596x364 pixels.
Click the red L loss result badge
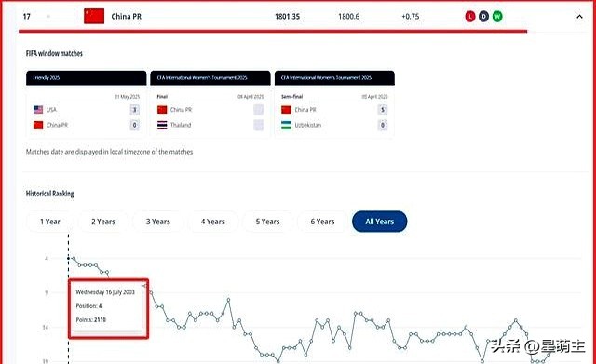click(470, 17)
